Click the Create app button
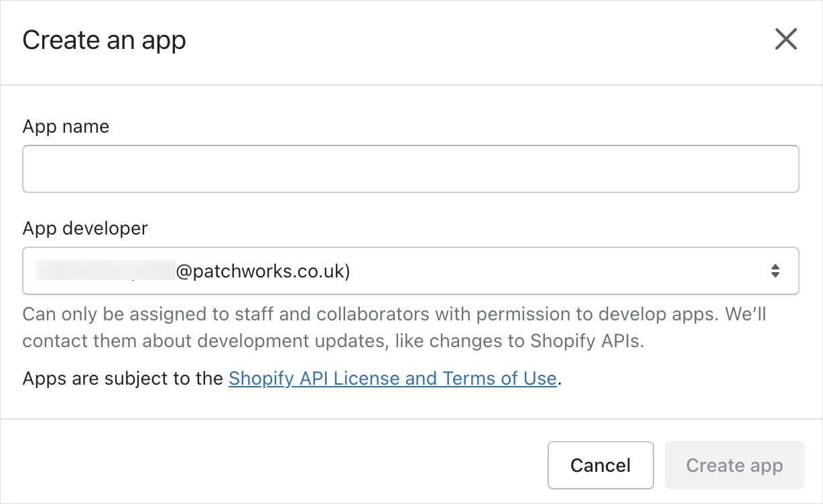Image resolution: width=823 pixels, height=504 pixels. pos(735,465)
